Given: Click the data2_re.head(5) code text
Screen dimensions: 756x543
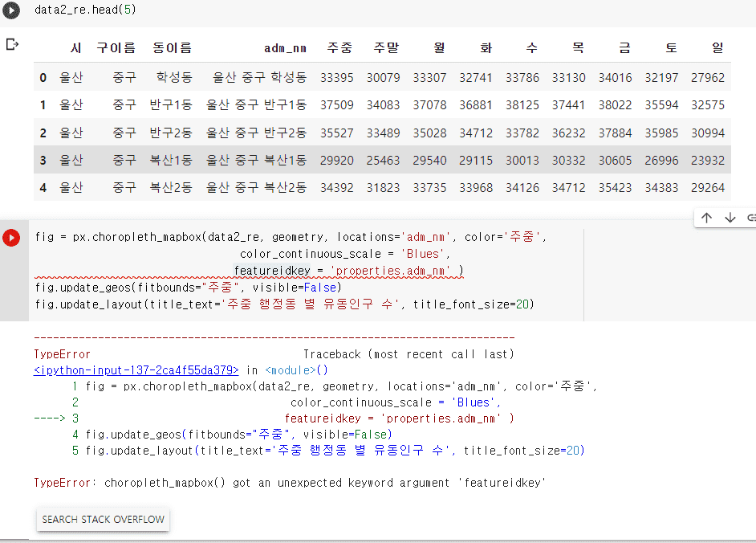Looking at the screenshot, I should pyautogui.click(x=85, y=10).
